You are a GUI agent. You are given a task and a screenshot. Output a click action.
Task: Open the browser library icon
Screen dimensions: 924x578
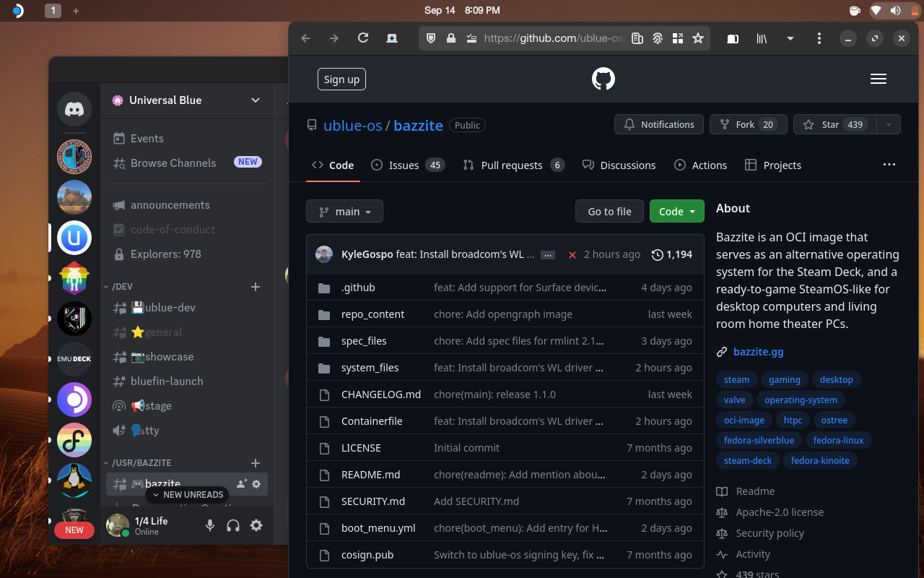[762, 38]
